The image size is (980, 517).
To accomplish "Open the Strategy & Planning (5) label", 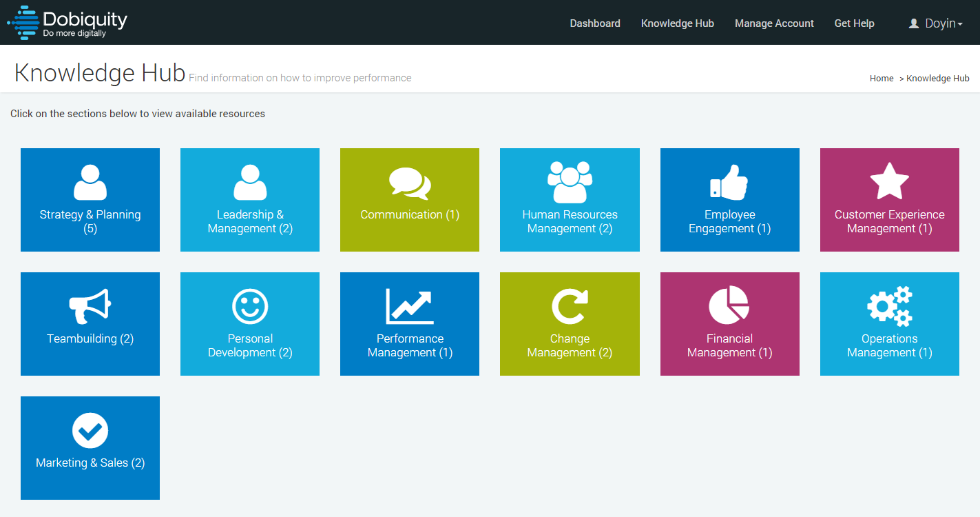I will pos(90,221).
